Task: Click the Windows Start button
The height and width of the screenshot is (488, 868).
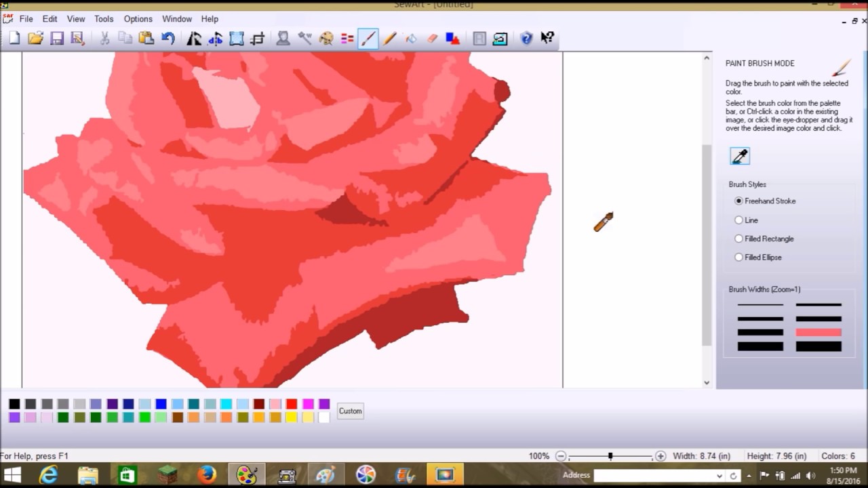Action: 13,475
